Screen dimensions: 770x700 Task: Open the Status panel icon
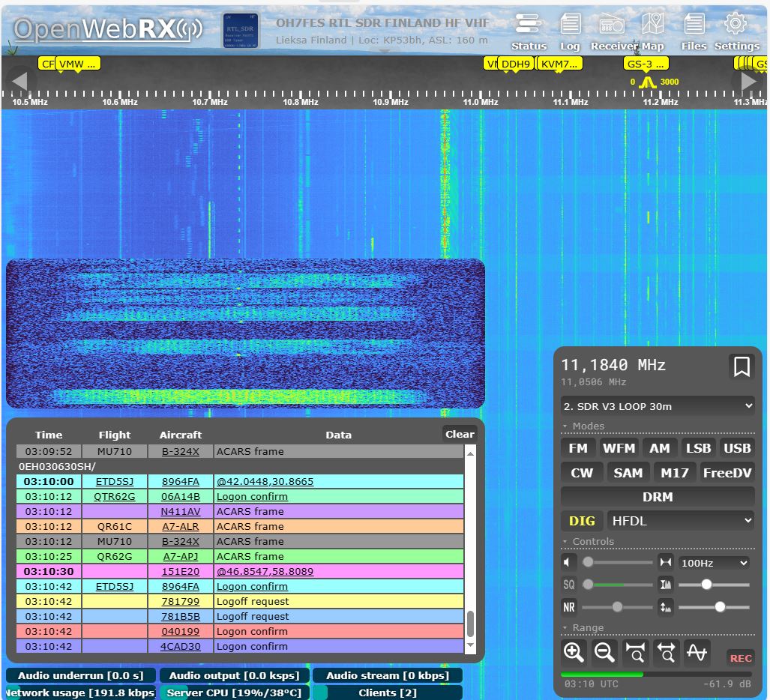coord(529,25)
